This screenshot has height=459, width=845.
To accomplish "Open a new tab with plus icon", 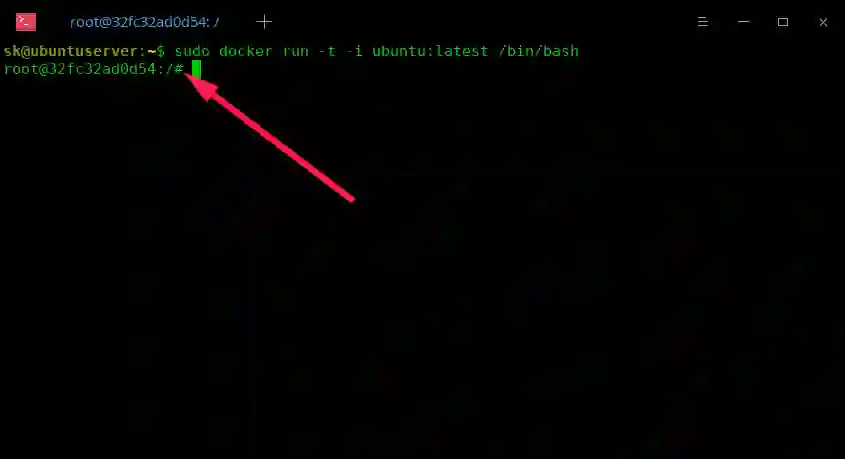I will [264, 22].
